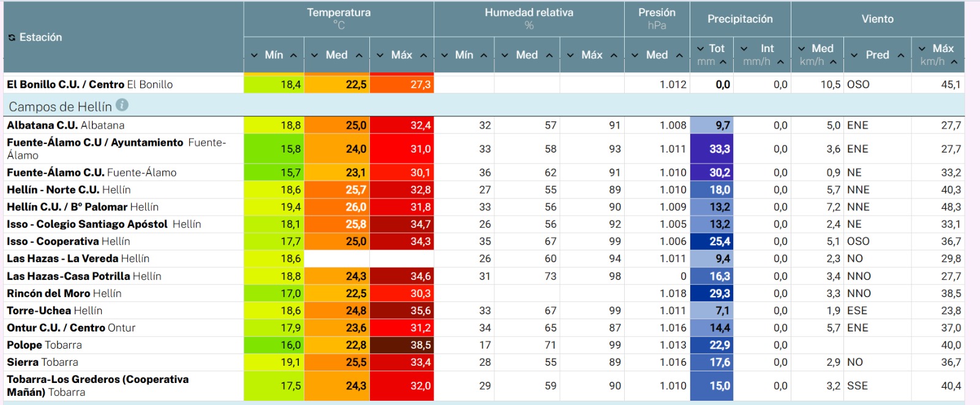
Task: Sort Precipitación Int ascending with up chevron
Action: (x=780, y=62)
